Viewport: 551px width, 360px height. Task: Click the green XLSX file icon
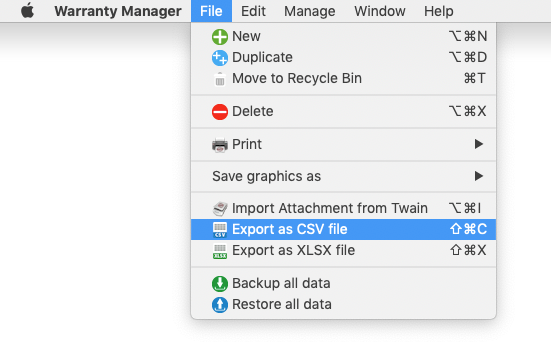(x=220, y=251)
